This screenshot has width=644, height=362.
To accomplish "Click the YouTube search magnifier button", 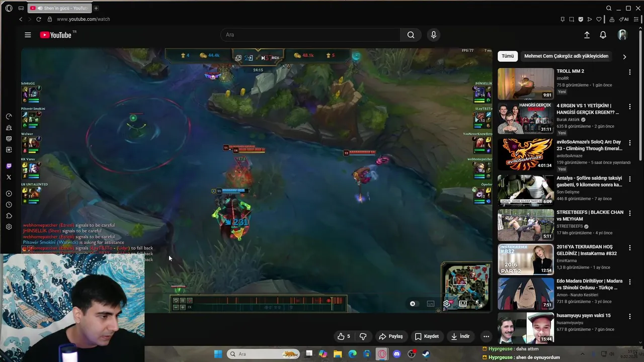I will (x=411, y=35).
